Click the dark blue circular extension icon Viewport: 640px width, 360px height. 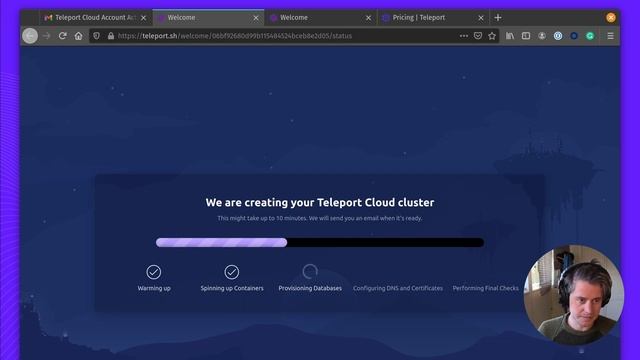(574, 36)
